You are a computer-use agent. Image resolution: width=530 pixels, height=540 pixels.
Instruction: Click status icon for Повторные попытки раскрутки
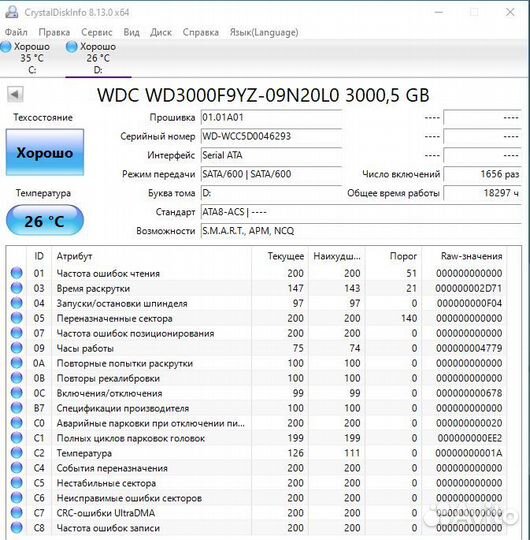17,363
